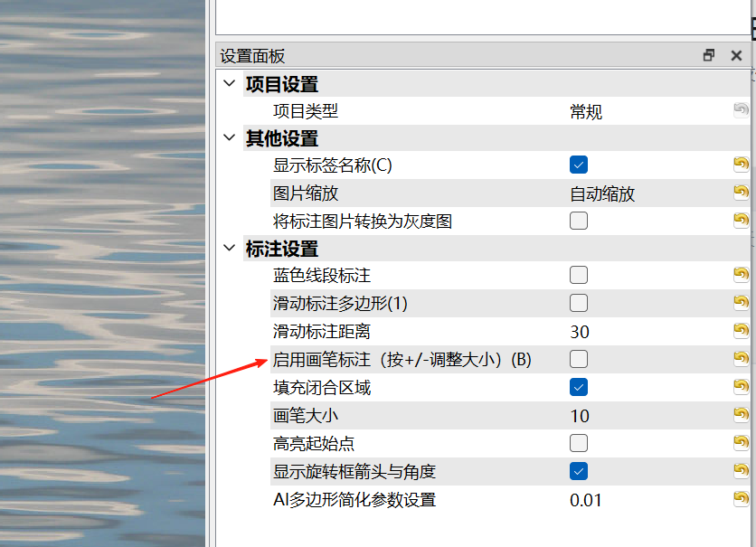
Task: Reset 显示标签名称(C) setting with its undo icon
Action: (741, 165)
